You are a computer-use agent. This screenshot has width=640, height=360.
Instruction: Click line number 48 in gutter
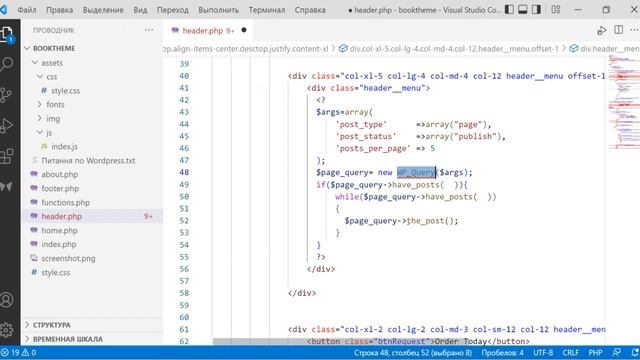(184, 172)
